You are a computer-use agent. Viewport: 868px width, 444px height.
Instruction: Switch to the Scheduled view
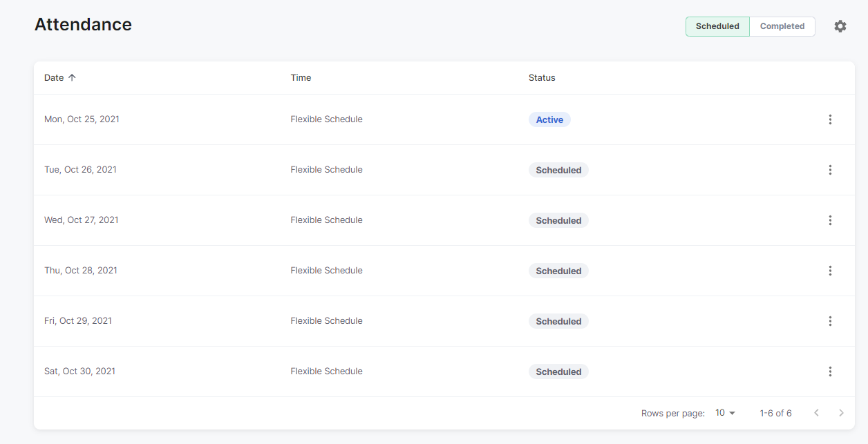tap(717, 26)
